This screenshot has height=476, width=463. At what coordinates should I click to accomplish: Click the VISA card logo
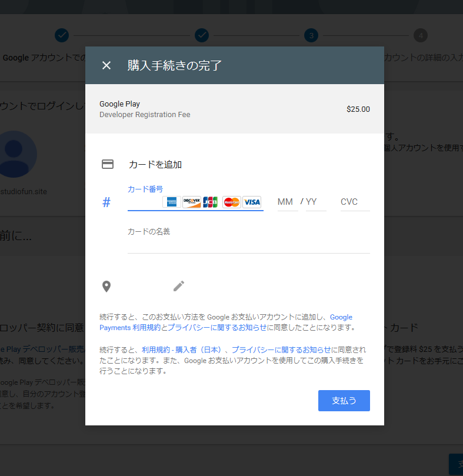point(252,202)
